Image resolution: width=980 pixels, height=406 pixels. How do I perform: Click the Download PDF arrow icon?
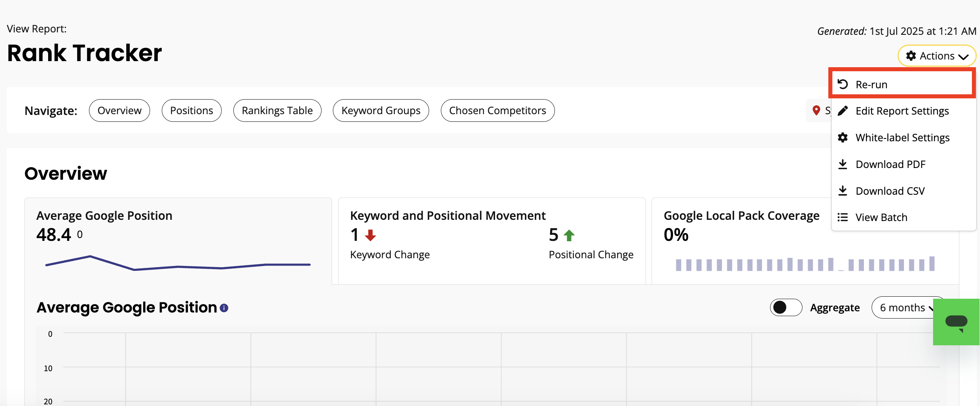[x=842, y=164]
